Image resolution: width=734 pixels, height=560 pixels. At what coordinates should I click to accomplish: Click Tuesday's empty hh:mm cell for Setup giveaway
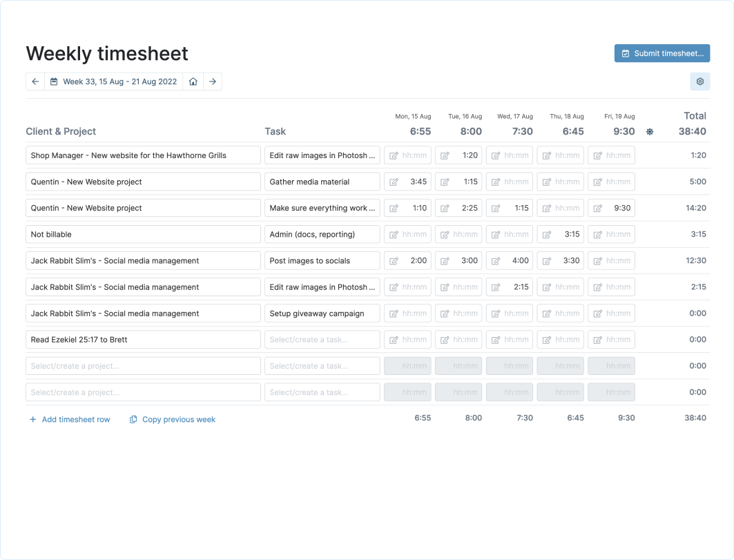click(458, 313)
